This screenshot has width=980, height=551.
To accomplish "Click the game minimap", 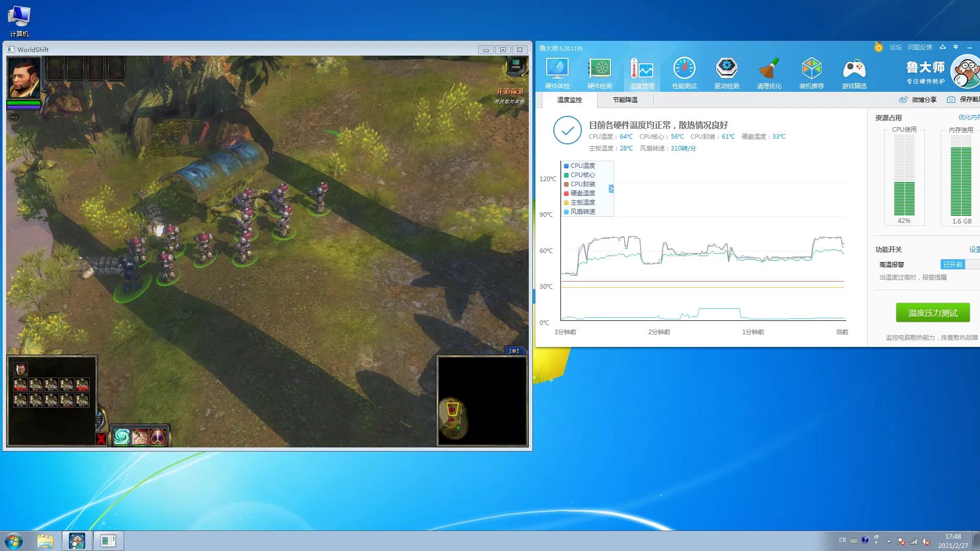I will coord(482,400).
